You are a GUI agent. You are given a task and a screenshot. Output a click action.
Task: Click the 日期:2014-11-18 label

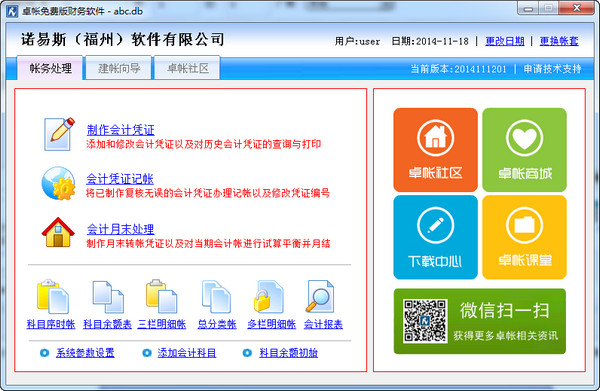tap(430, 41)
